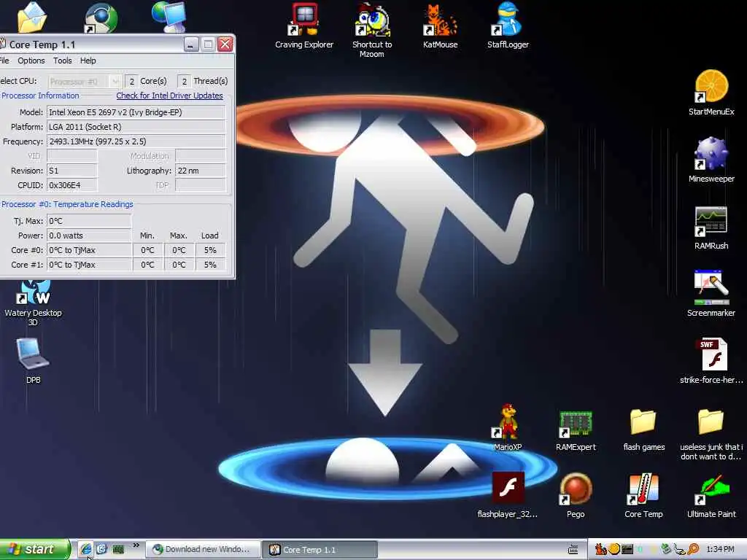Open the Chrome-style globe desktop icon at top

click(101, 18)
